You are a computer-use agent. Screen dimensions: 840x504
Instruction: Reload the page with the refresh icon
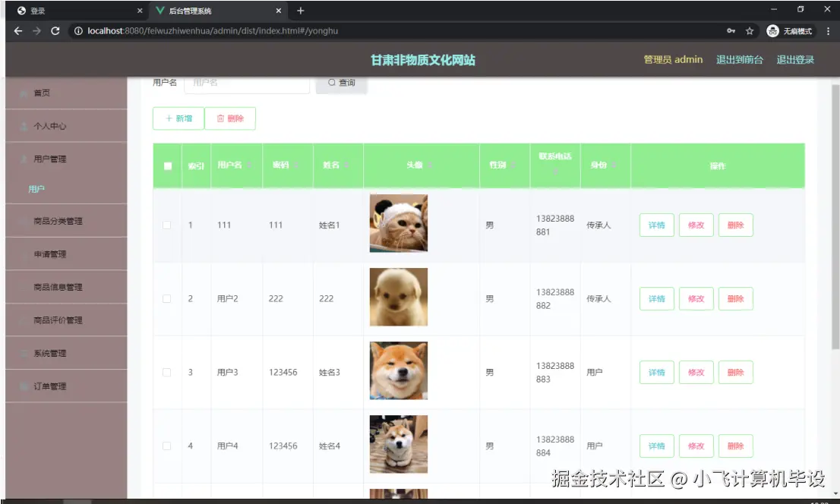[55, 31]
